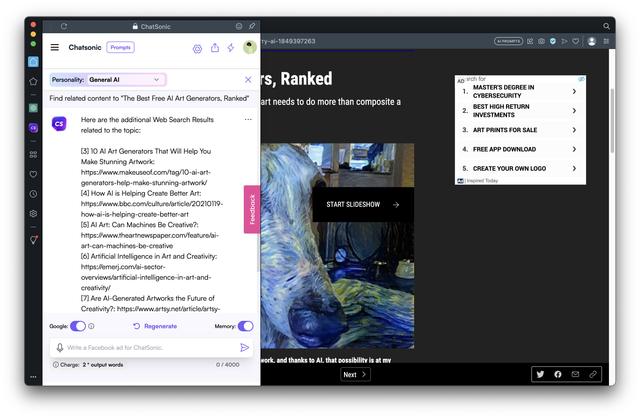Open the Personality General AI dropdown
Viewport: 640px width, 418px height.
[125, 80]
